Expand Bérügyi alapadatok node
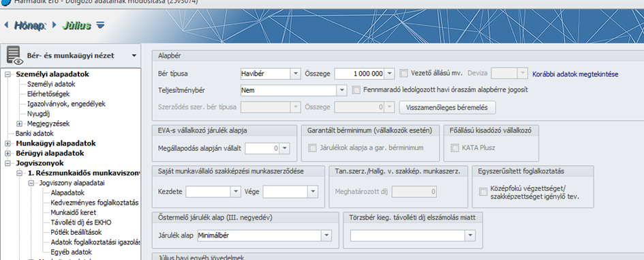 coord(7,154)
